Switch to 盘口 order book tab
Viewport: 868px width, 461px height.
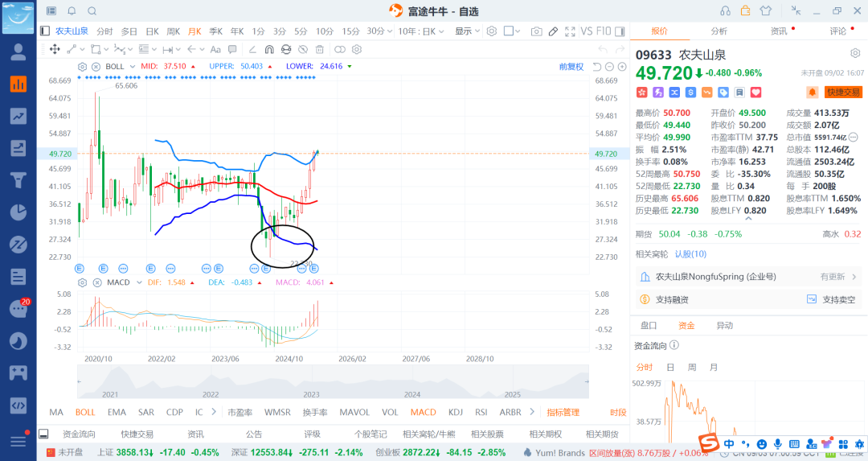(649, 326)
